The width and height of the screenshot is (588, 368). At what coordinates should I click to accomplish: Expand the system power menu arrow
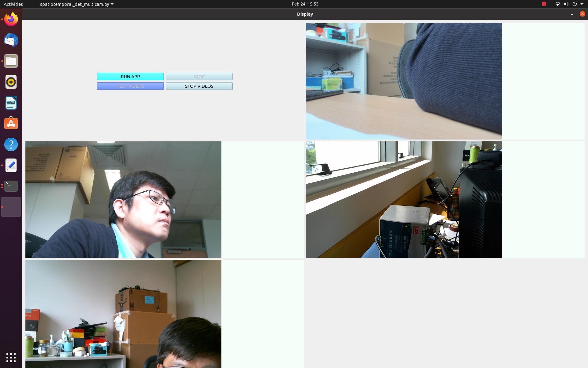(x=582, y=4)
